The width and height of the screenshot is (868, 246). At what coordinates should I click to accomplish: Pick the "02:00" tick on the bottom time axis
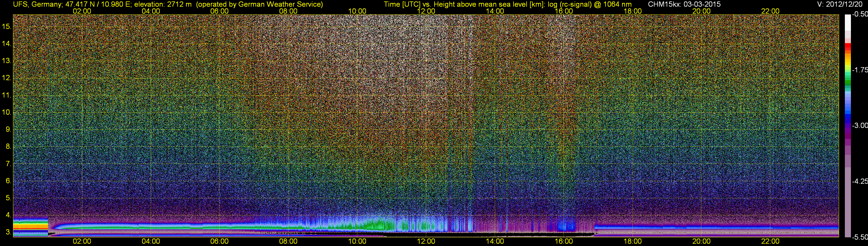coord(82,241)
